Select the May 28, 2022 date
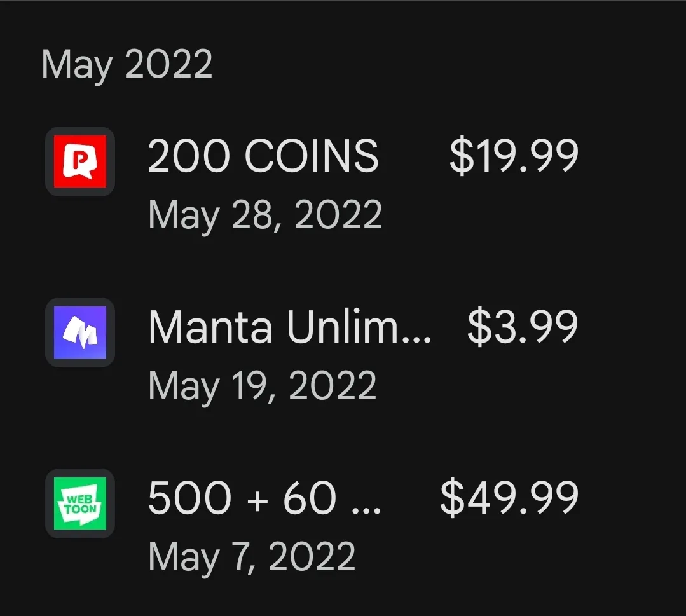Image resolution: width=686 pixels, height=616 pixels. [x=265, y=215]
